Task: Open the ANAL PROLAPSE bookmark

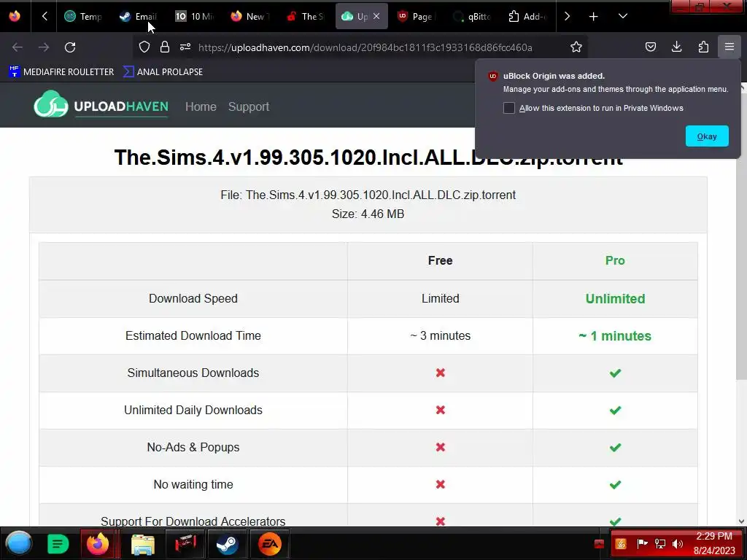Action: [x=163, y=72]
